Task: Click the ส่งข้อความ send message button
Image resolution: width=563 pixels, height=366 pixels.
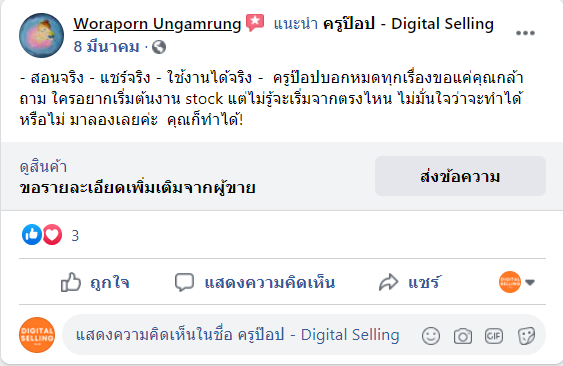Action: coord(460,176)
